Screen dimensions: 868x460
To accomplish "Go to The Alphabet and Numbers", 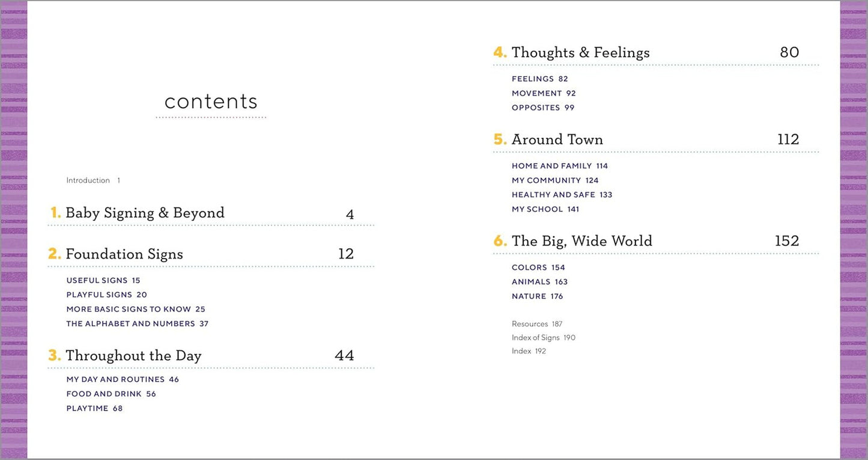I will pyautogui.click(x=131, y=324).
